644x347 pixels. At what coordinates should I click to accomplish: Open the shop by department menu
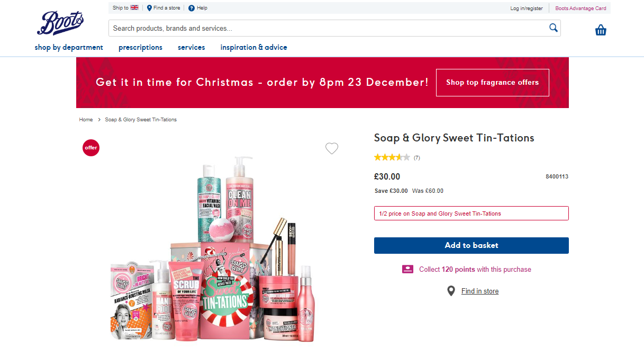(x=69, y=47)
